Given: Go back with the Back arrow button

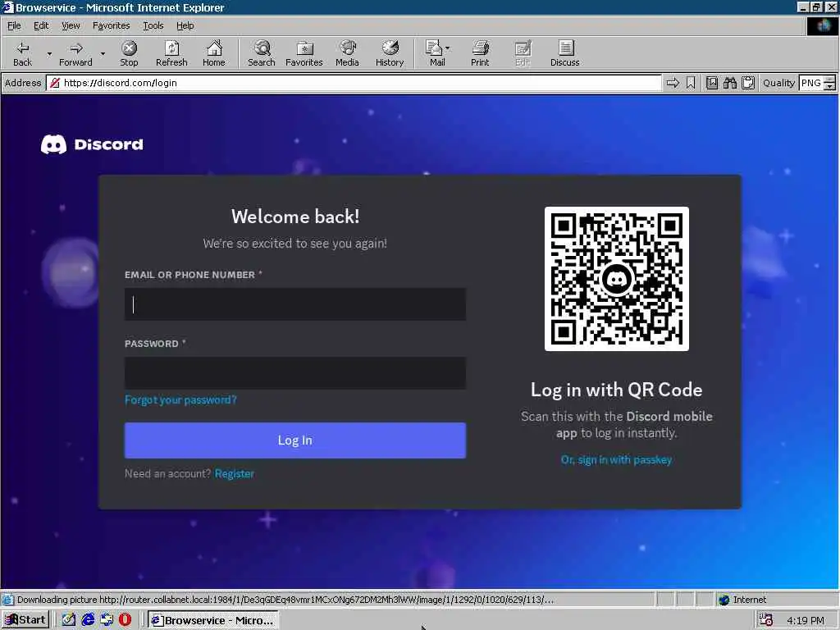Looking at the screenshot, I should coord(22,53).
